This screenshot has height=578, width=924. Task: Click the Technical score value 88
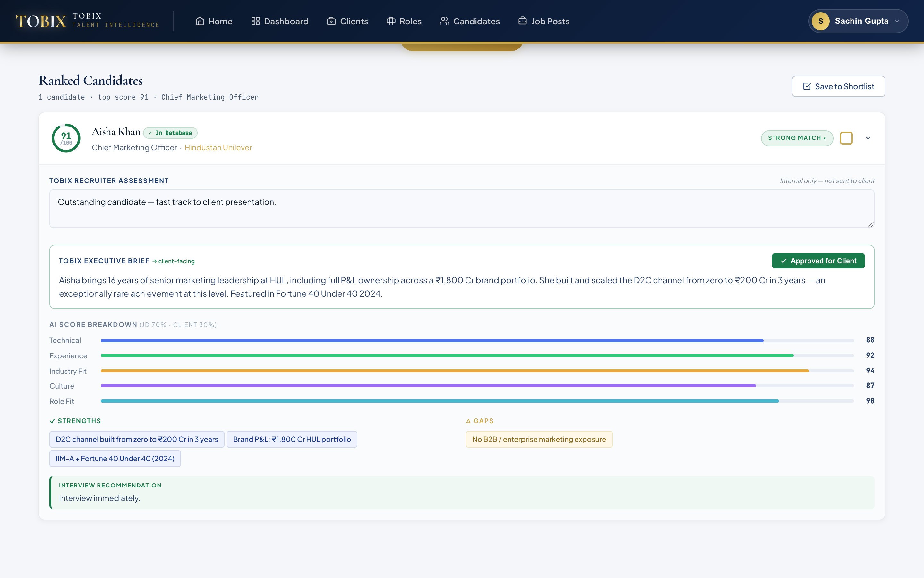870,340
